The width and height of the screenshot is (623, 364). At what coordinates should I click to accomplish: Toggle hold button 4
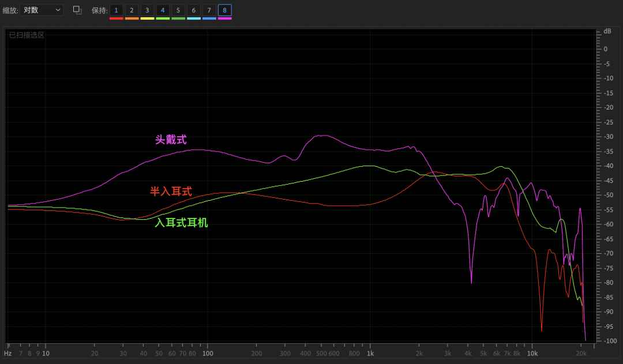click(163, 10)
